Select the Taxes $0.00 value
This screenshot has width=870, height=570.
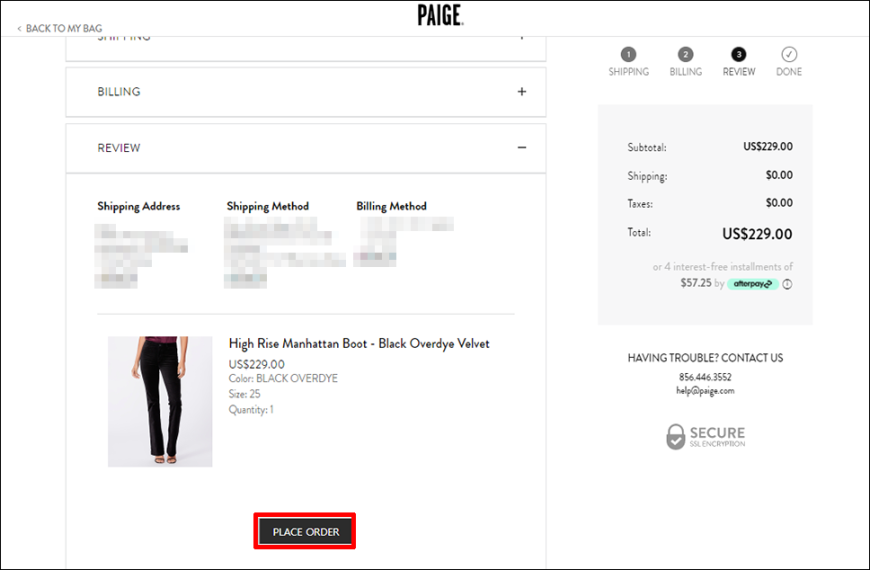point(779,203)
